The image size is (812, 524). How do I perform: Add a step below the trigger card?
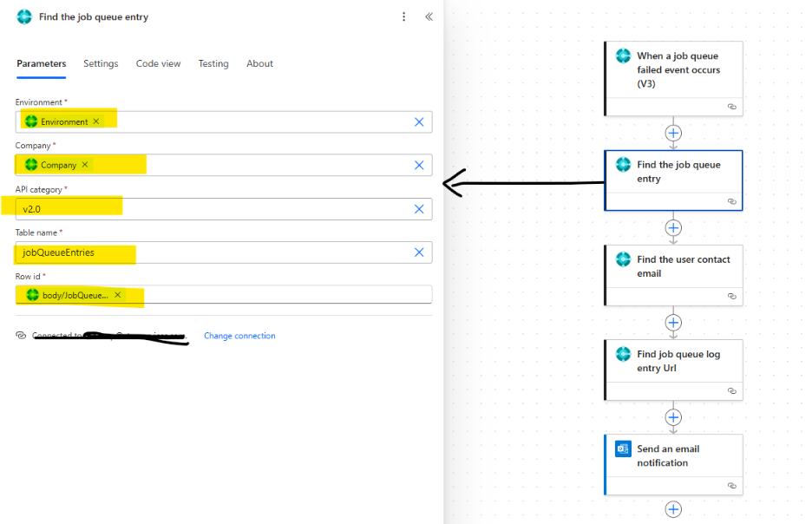(x=673, y=133)
